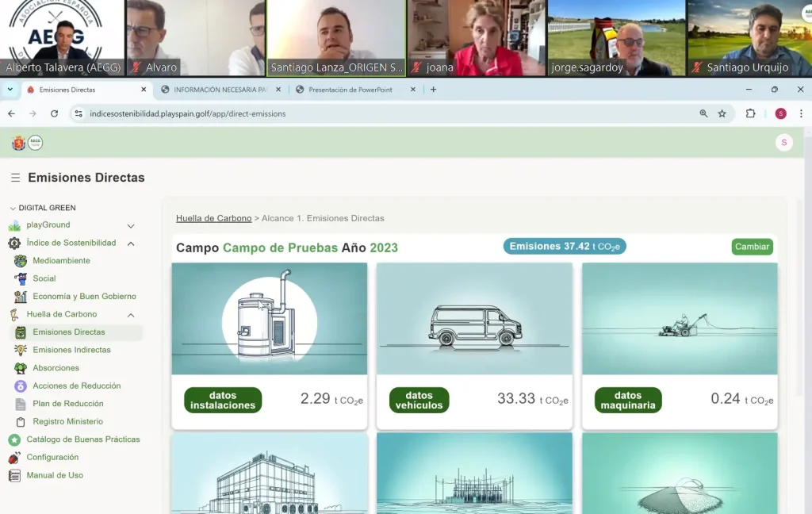Follow the Huella de Carbono breadcrumb link
The height and width of the screenshot is (514, 812).
213,218
